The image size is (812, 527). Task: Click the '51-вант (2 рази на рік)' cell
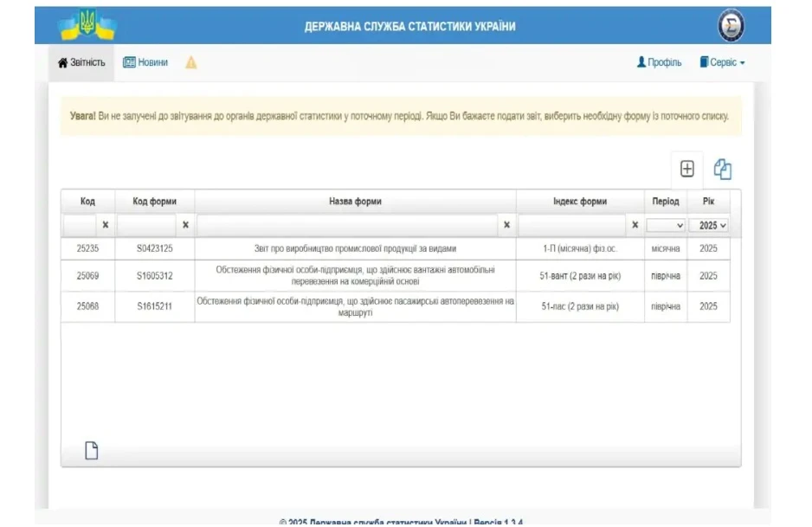(580, 276)
